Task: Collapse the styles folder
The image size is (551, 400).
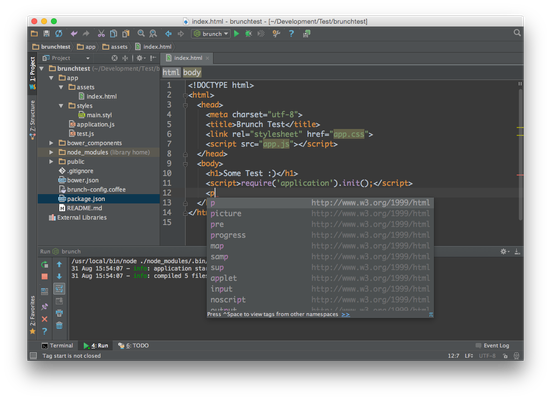Action: [61, 106]
